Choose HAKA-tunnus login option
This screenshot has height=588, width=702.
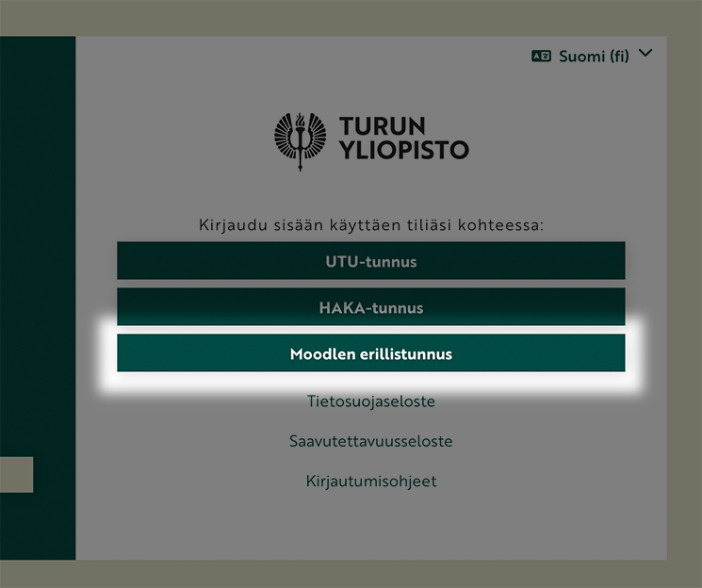370,307
